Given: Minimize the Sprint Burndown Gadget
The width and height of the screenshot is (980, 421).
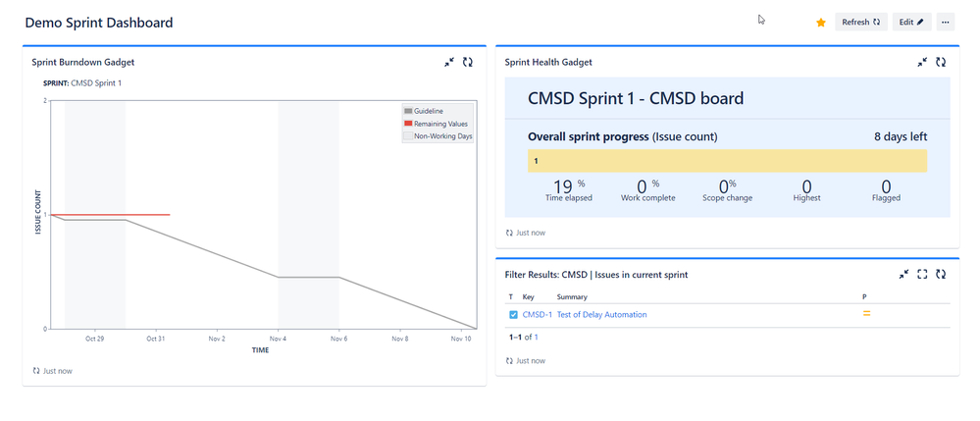Looking at the screenshot, I should pos(449,62).
